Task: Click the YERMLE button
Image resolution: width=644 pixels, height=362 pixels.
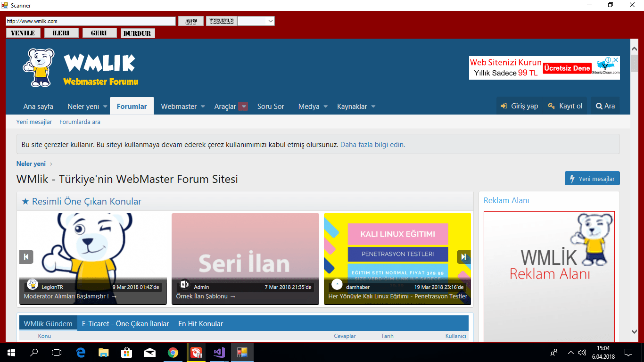Action: (222, 21)
